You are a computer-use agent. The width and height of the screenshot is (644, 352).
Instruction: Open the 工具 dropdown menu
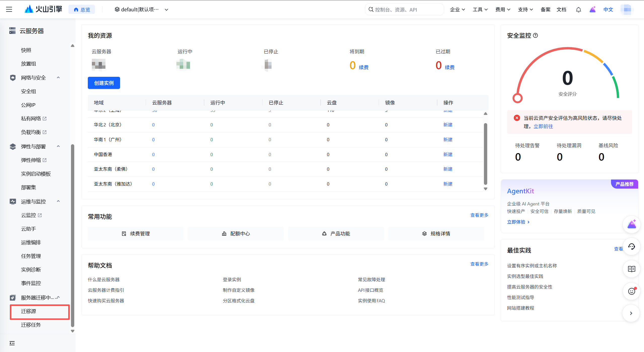(x=480, y=10)
